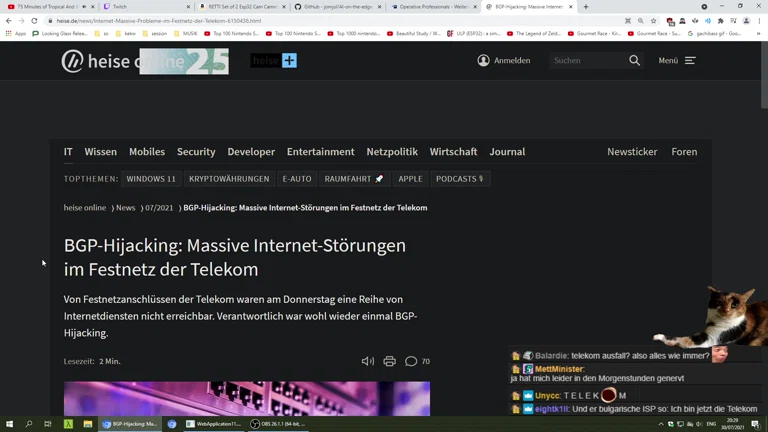This screenshot has width=768, height=432.
Task: Open the Journal navigation section
Action: coord(507,152)
